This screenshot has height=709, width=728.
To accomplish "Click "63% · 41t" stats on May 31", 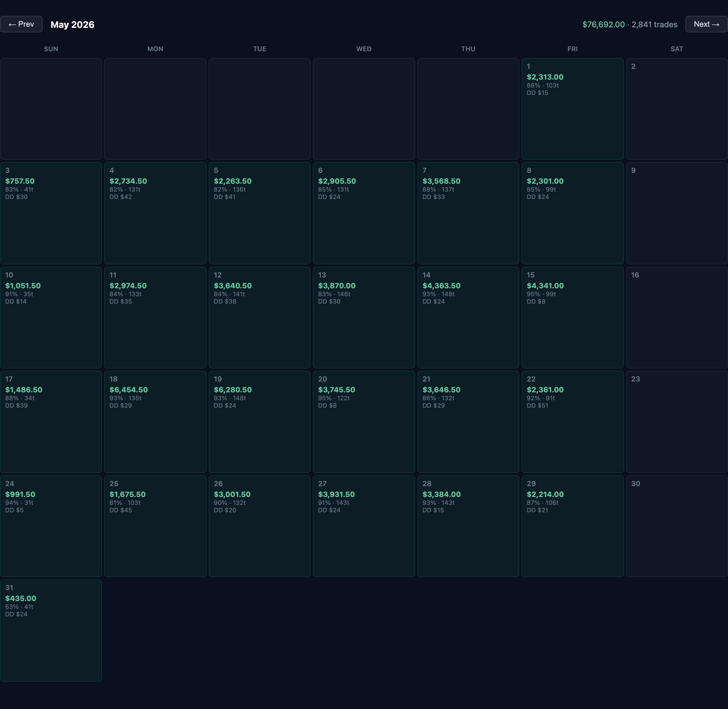I will 19,607.
